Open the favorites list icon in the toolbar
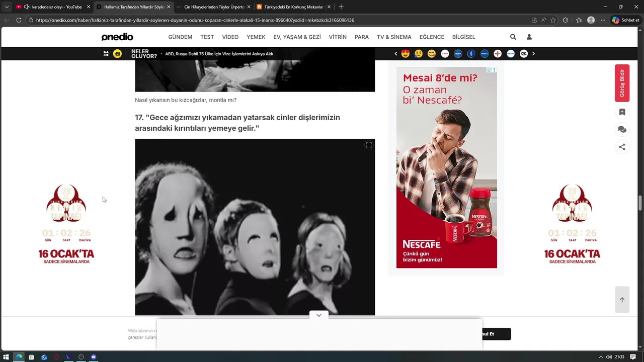644x362 pixels. [x=579, y=20]
